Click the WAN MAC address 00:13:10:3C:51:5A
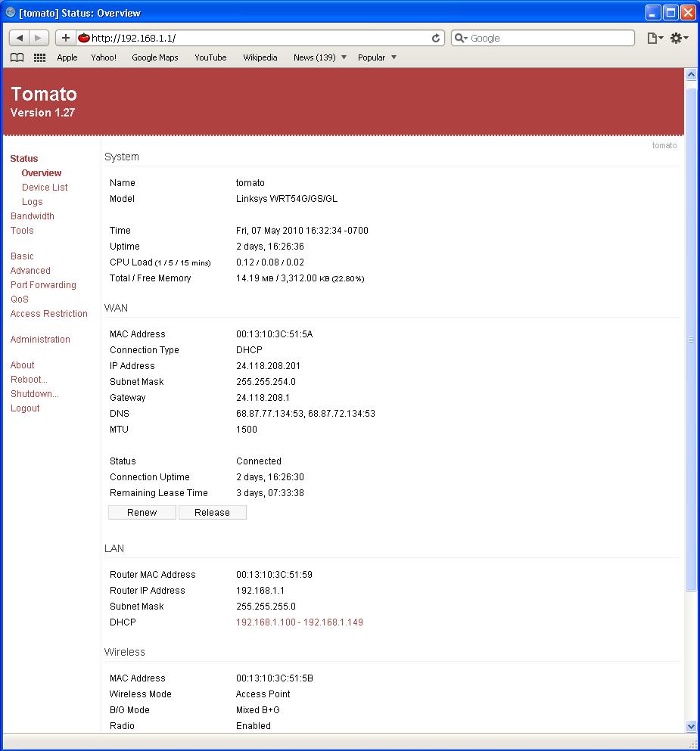The image size is (700, 751). [x=274, y=334]
